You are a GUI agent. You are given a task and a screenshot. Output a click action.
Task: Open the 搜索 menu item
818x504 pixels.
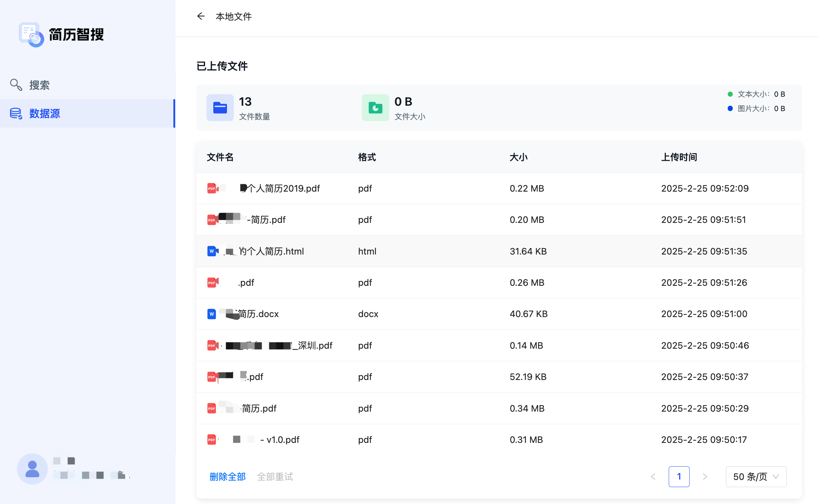click(40, 85)
